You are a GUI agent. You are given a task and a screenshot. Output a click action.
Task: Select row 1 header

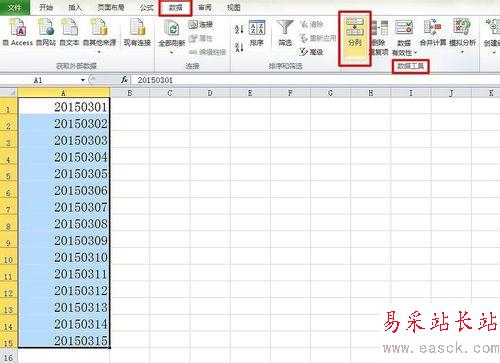(x=8, y=106)
